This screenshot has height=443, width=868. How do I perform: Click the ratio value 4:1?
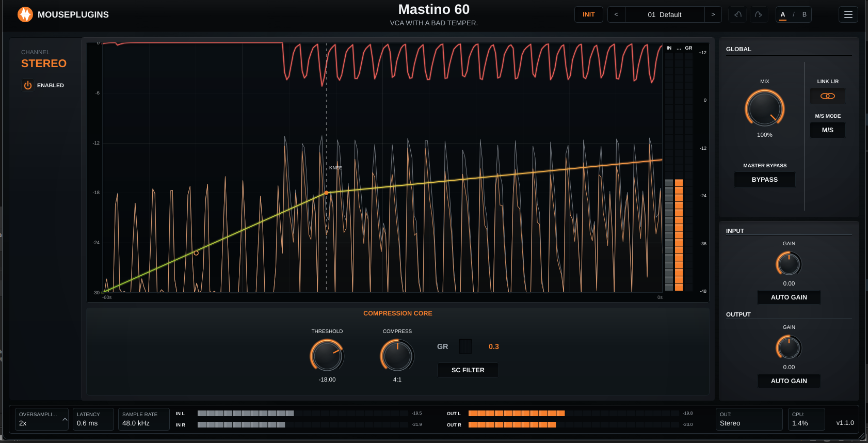click(x=397, y=379)
